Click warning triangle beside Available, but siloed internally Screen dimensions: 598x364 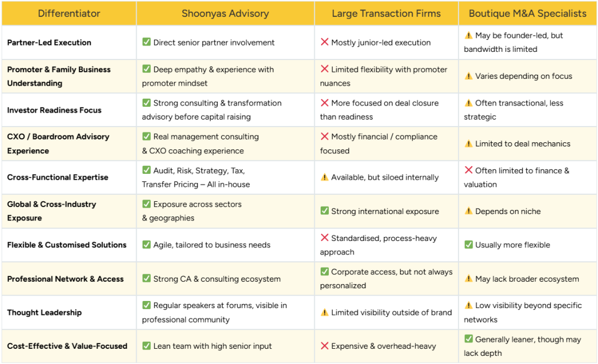pos(325,177)
